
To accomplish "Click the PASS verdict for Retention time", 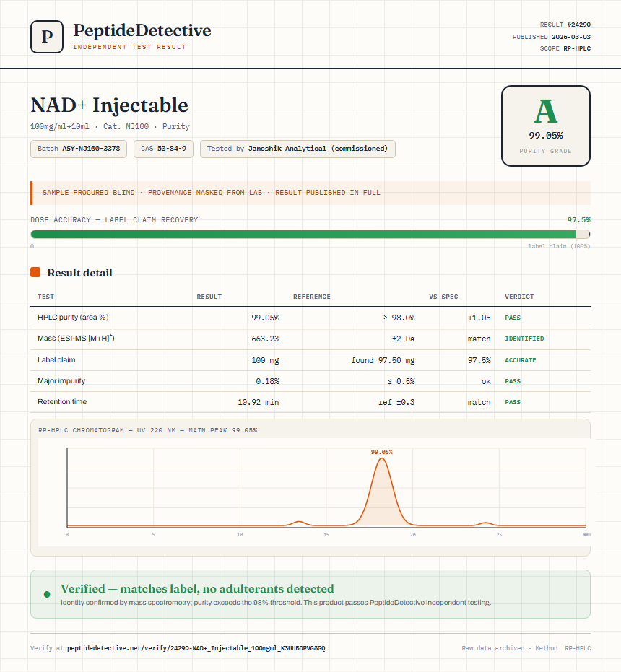I will coord(513,402).
